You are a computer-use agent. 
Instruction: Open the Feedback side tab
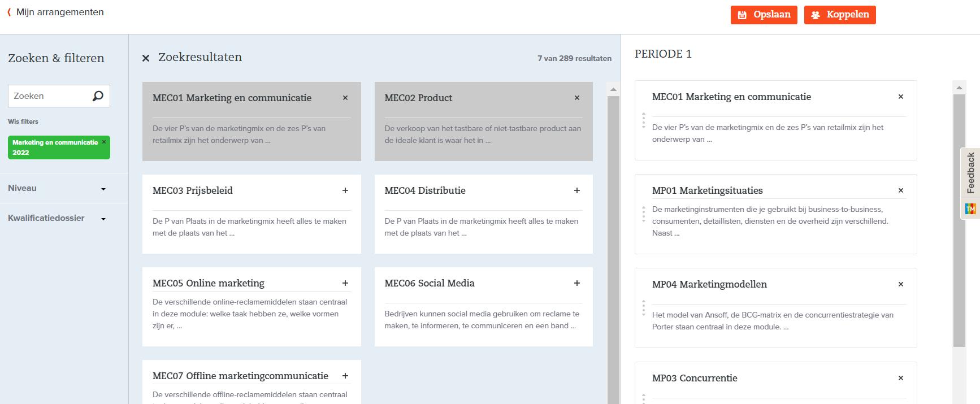pos(971,172)
